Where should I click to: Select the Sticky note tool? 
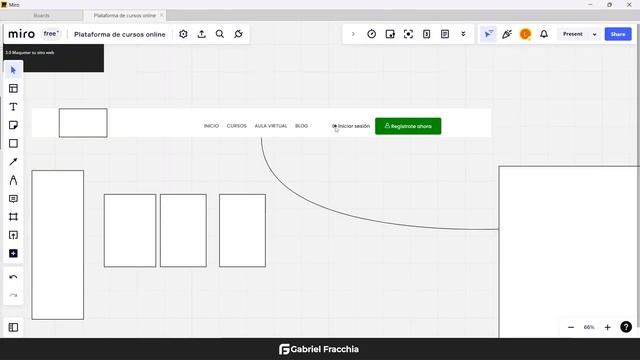pyautogui.click(x=13, y=125)
